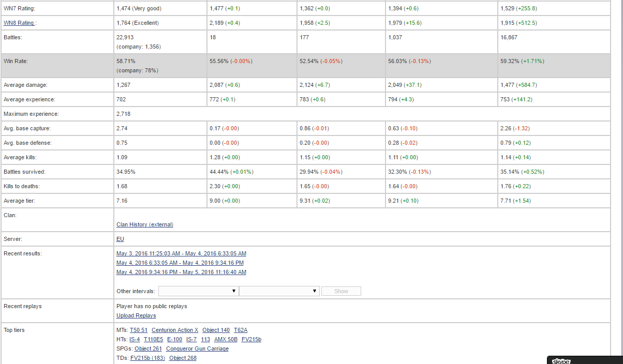This screenshot has width=623, height=364.
Task: Open the WN8 Rating link
Action: click(19, 23)
